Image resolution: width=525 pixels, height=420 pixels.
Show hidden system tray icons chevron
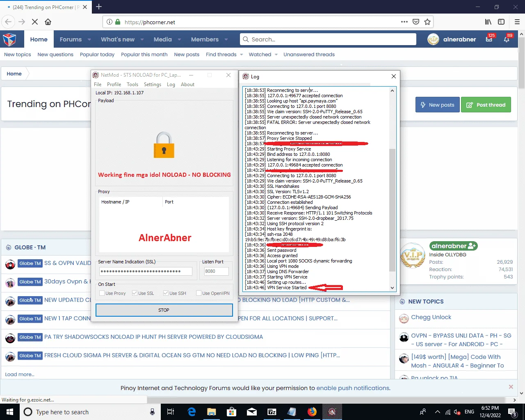tap(437, 412)
